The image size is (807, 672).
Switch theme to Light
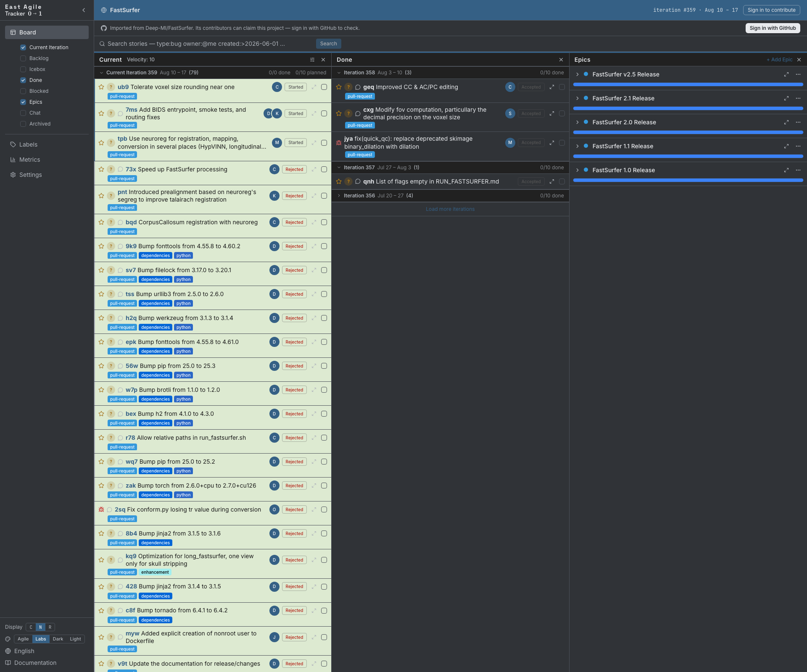point(76,639)
